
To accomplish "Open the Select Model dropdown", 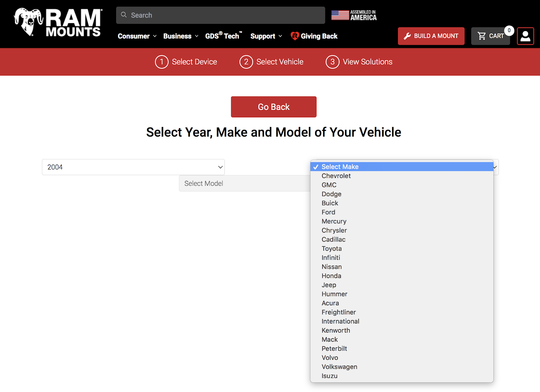I will [245, 183].
